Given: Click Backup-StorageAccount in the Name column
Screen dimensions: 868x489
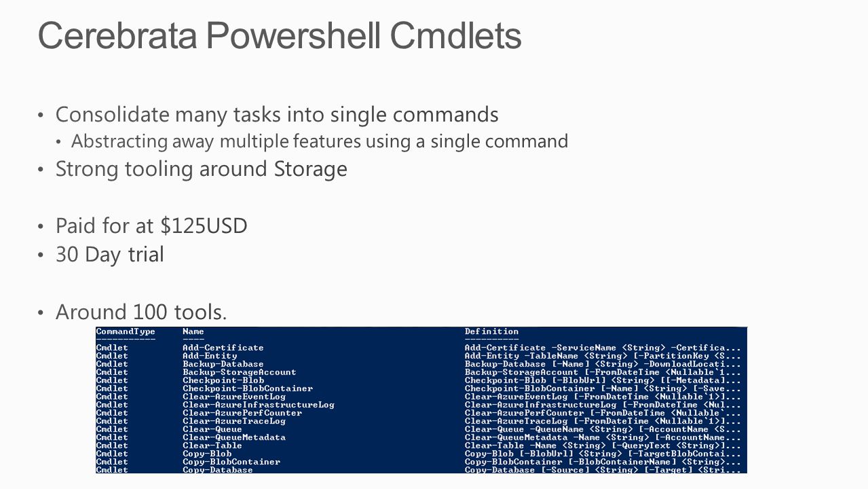Looking at the screenshot, I should (x=239, y=372).
